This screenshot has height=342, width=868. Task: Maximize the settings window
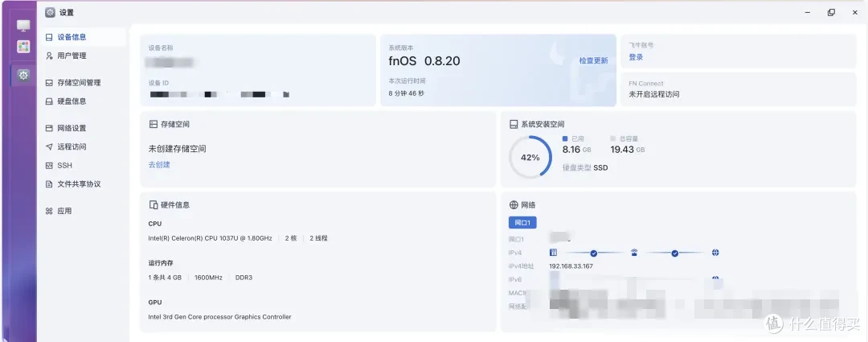click(x=831, y=12)
